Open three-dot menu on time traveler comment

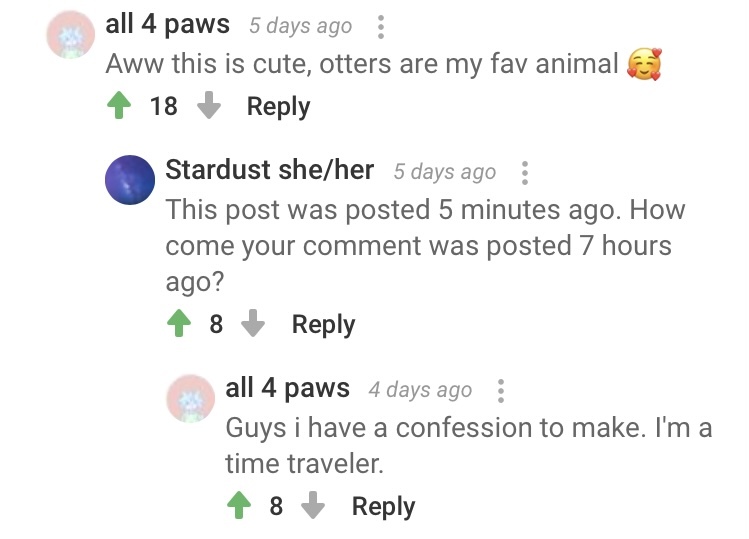coord(501,390)
